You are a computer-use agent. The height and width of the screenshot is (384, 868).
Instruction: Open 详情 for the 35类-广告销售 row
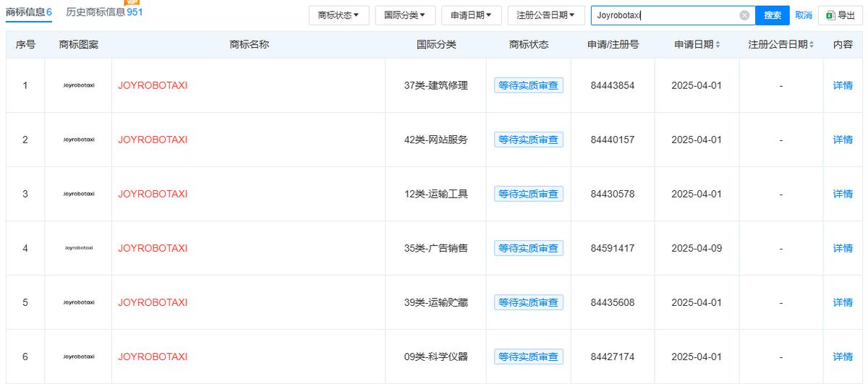point(843,248)
